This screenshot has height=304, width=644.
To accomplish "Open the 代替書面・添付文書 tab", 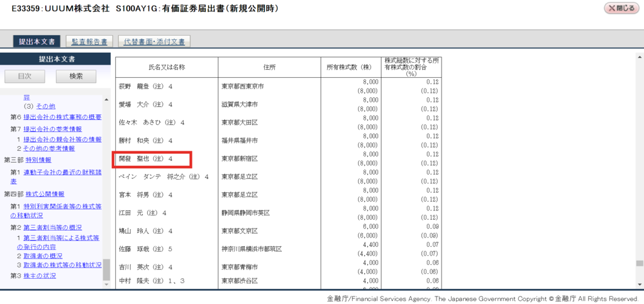I will click(x=155, y=42).
